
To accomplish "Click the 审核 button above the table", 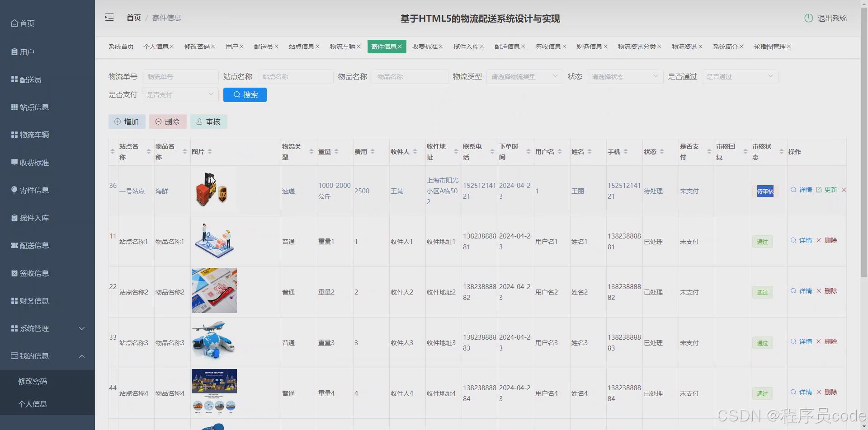I will (208, 121).
